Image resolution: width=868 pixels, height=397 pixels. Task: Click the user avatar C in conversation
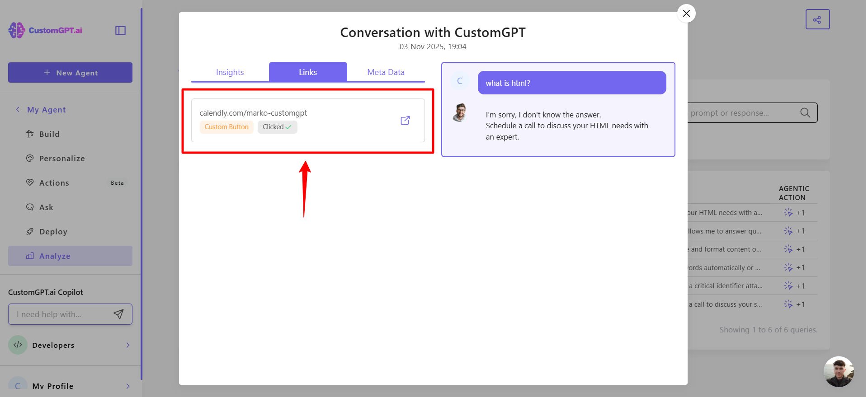coord(460,81)
